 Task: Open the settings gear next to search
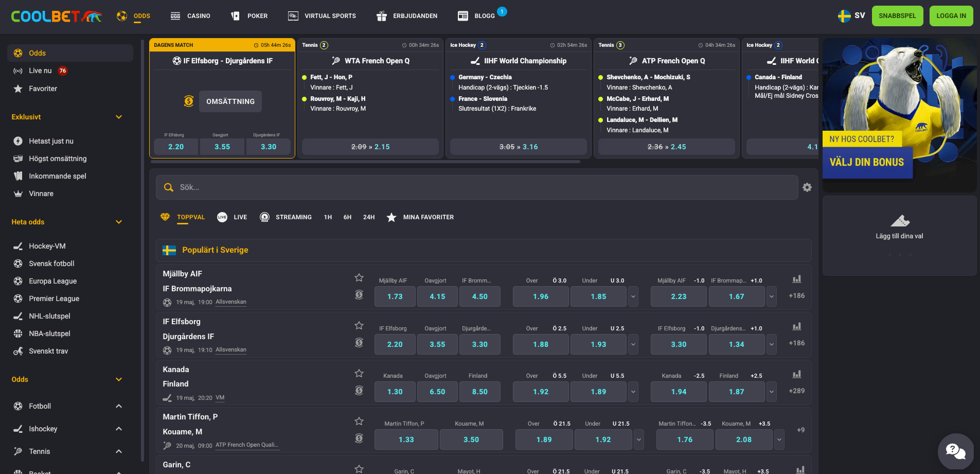[x=807, y=187]
